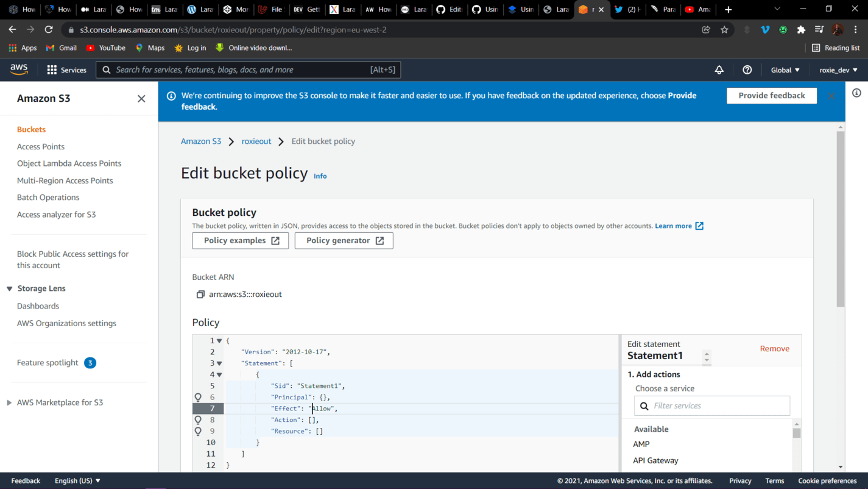868x489 pixels.
Task: Click the roxieout breadcrumb link
Action: (x=256, y=141)
